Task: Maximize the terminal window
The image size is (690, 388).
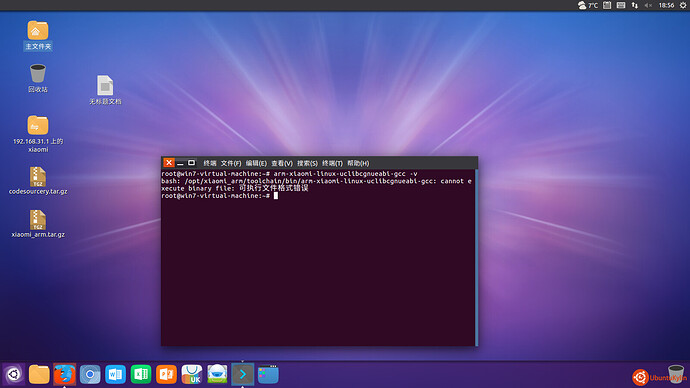Action: [x=191, y=163]
